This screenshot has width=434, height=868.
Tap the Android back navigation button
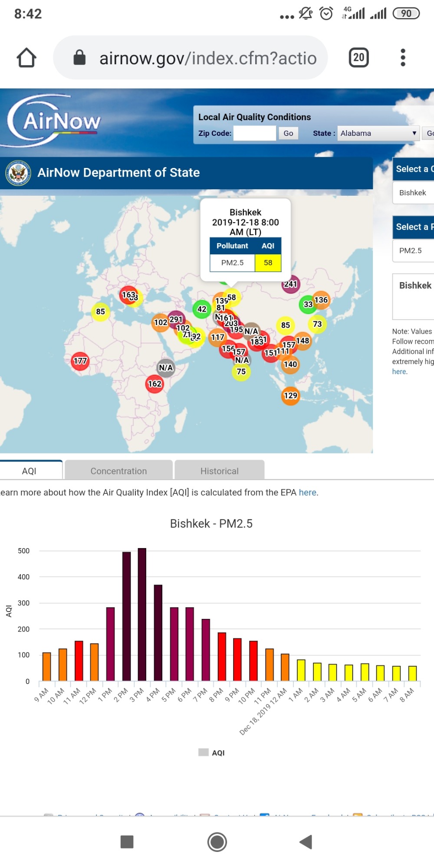306,842
